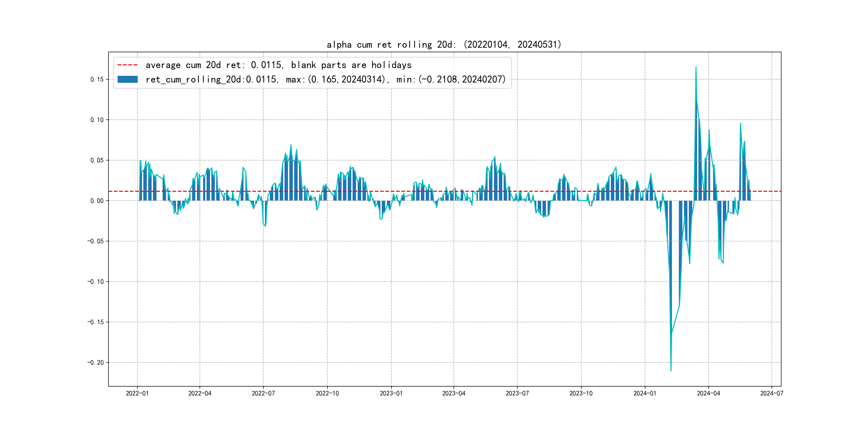Click the -0.10 y-axis tick label
The width and height of the screenshot is (868, 434).
click(x=96, y=282)
